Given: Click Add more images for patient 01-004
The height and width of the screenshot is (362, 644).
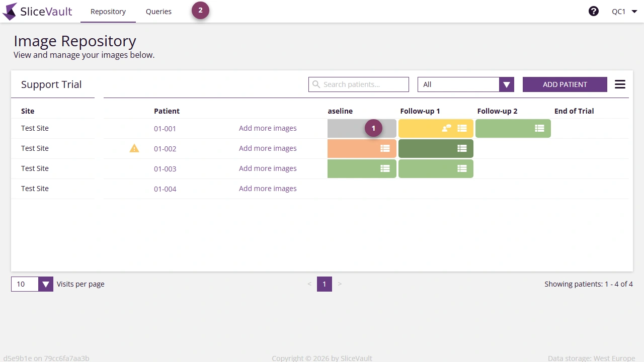Looking at the screenshot, I should [268, 188].
